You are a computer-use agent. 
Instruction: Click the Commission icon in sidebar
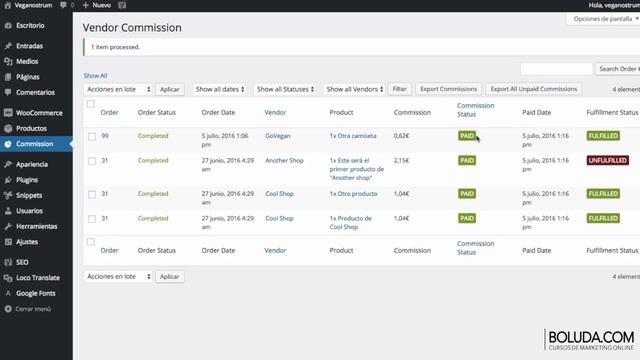tap(8, 144)
